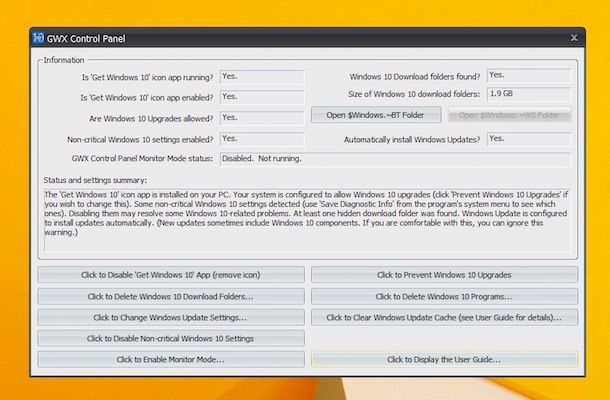The height and width of the screenshot is (400, 610).
Task: Click the 'Is Get Windows 10 icon app running?' label
Action: tap(147, 77)
